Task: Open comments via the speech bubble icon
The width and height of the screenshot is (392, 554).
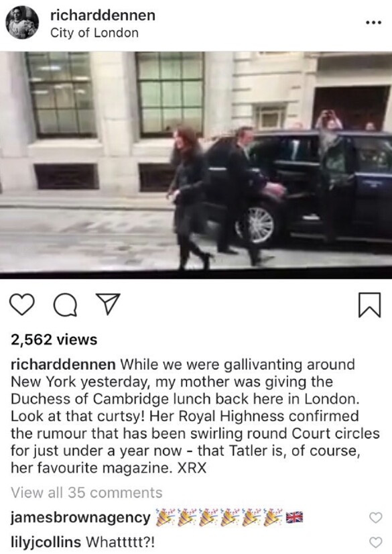Action: pos(66,304)
